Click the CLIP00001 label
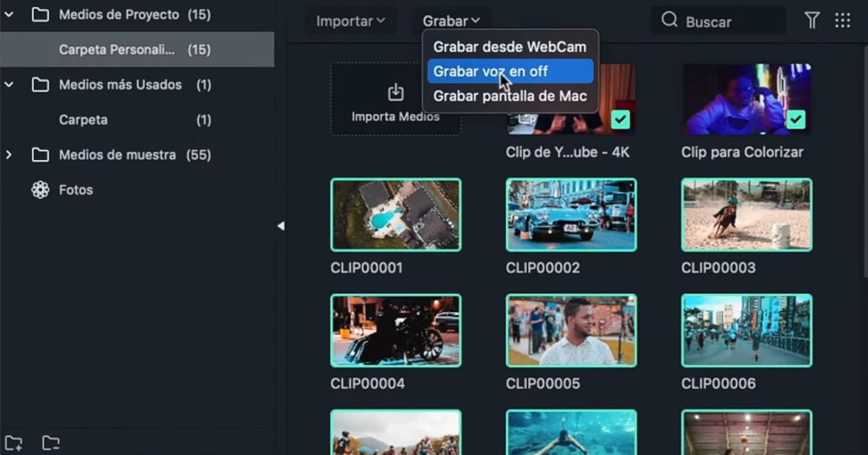868x455 pixels. [366, 268]
